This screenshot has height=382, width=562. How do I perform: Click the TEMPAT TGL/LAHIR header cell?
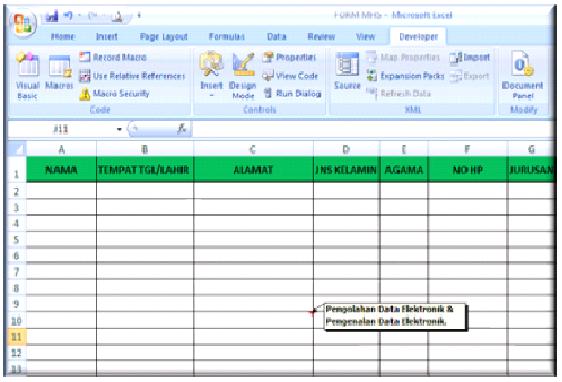tap(145, 169)
